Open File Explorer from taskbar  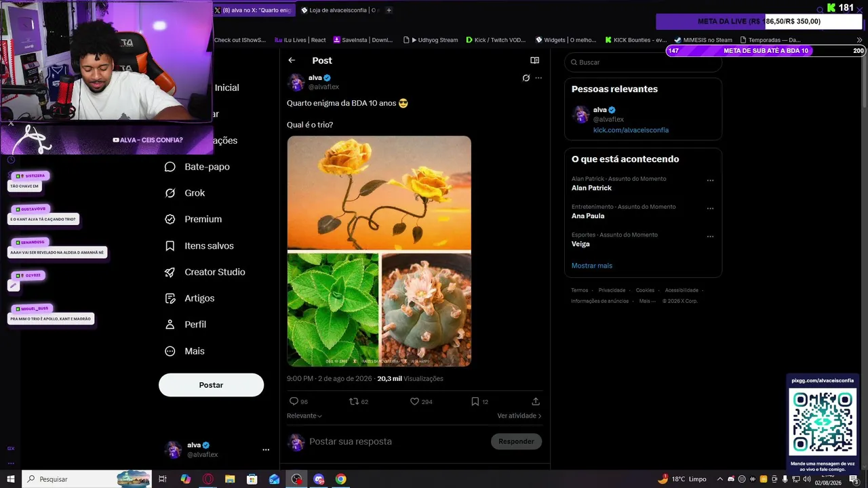tap(230, 479)
